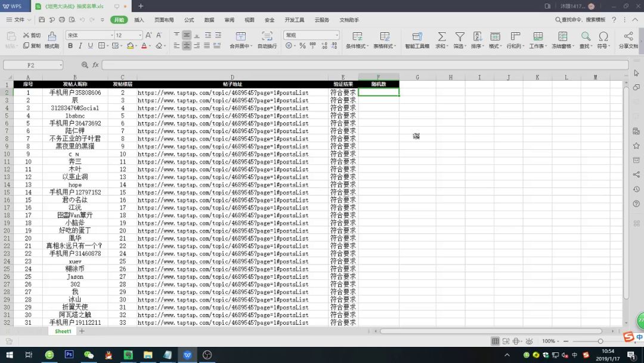The width and height of the screenshot is (644, 363).
Task: Open the borders dropdown arrow
Action: point(107,45)
